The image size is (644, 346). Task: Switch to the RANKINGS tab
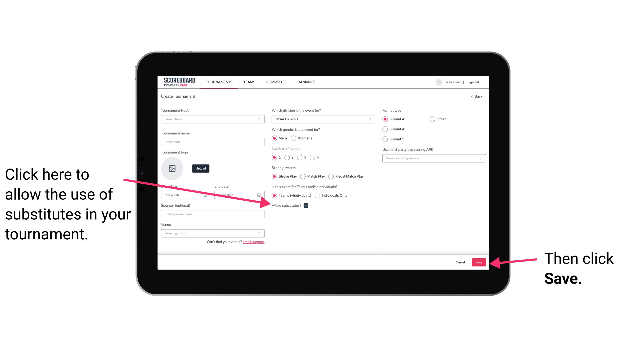click(306, 82)
